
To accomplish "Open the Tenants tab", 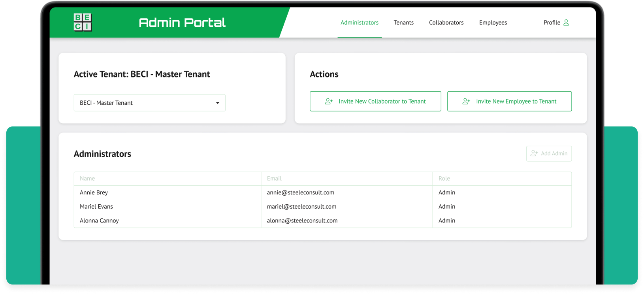I will click(x=403, y=23).
